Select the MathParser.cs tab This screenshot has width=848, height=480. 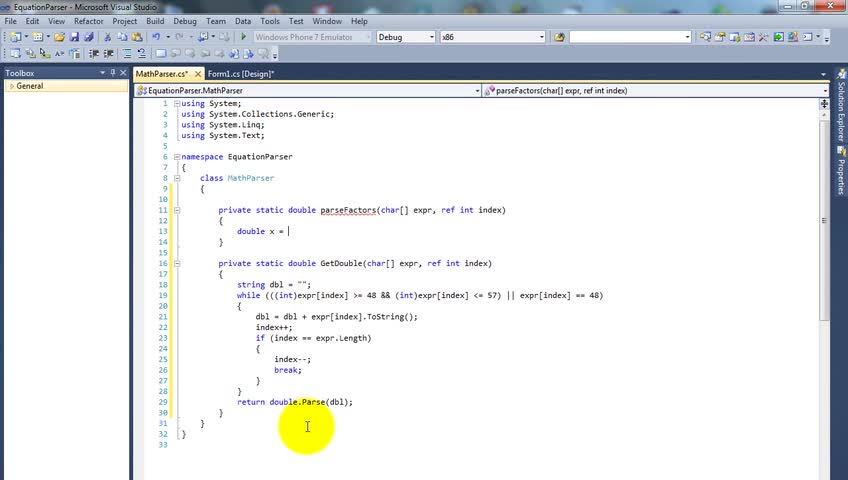[161, 74]
